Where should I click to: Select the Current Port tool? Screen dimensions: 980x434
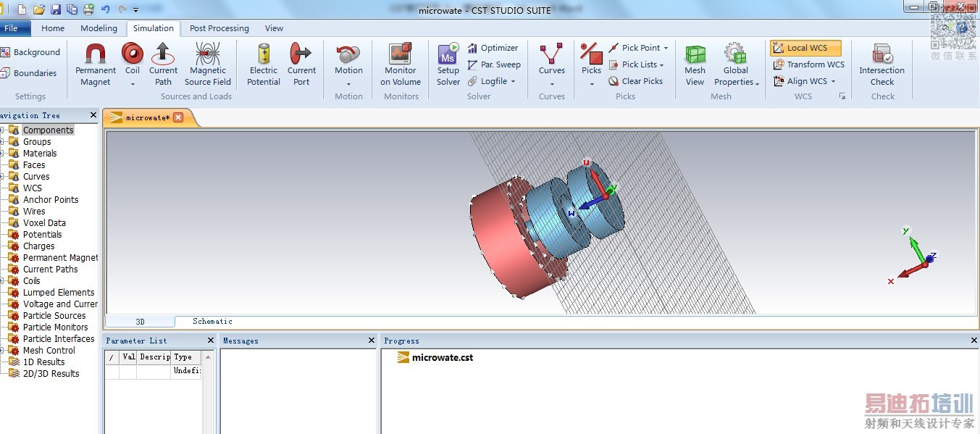point(301,64)
